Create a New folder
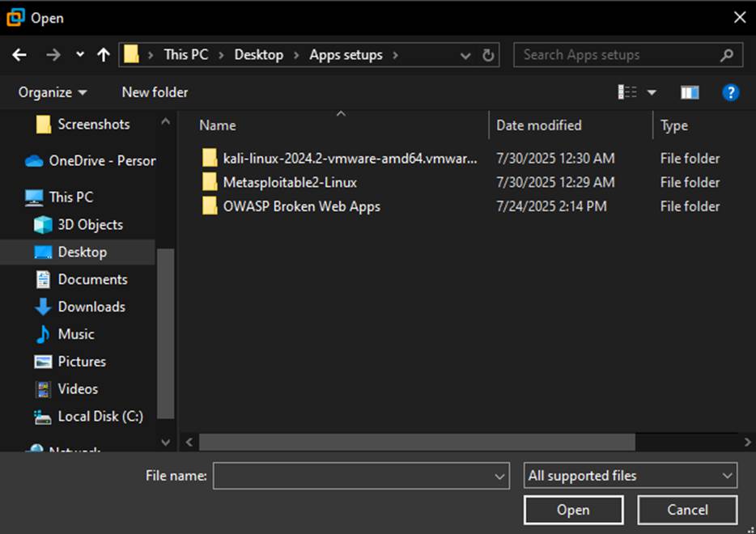This screenshot has width=756, height=534. click(x=155, y=92)
